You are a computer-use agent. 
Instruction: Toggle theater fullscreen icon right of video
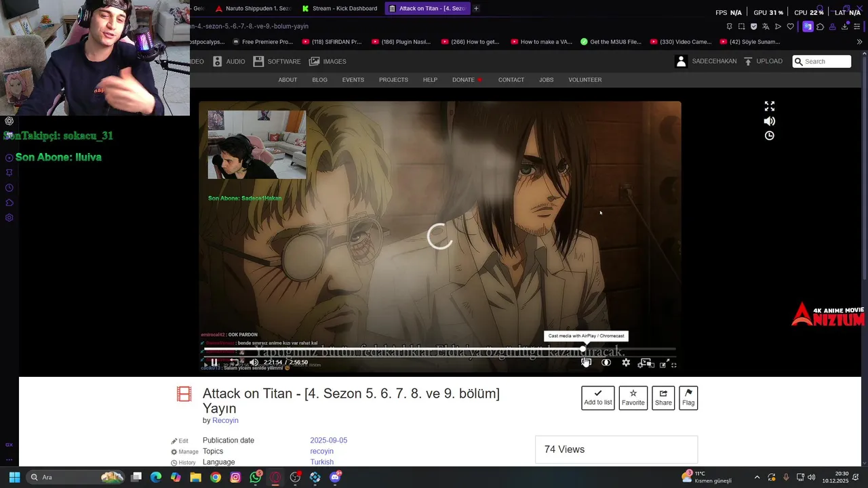770,106
